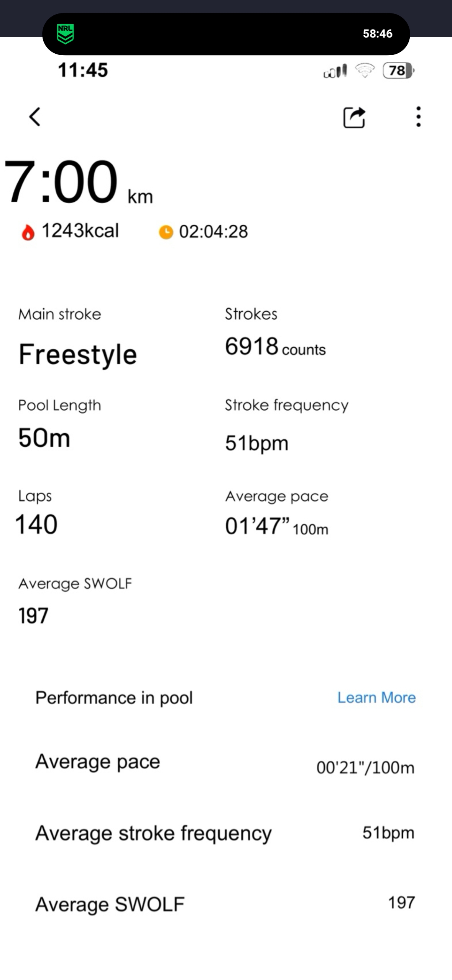The image size is (452, 980).
Task: Open the Learn More link
Action: (376, 697)
